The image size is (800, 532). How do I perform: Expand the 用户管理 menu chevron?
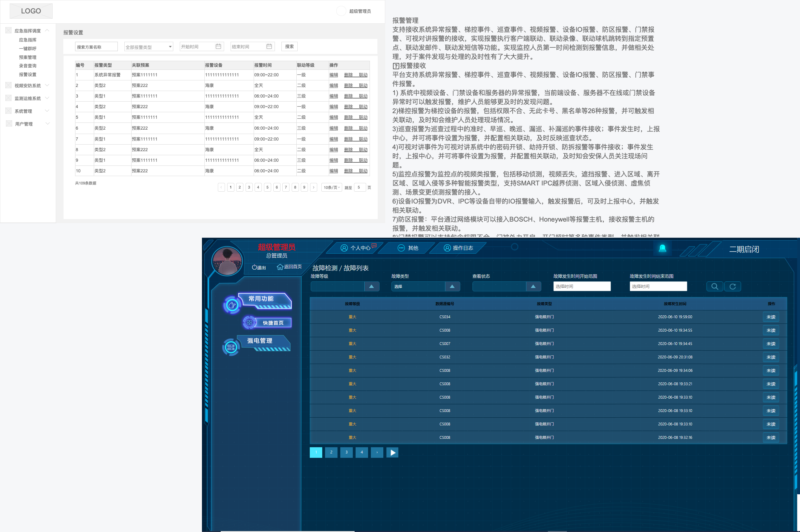click(x=47, y=123)
